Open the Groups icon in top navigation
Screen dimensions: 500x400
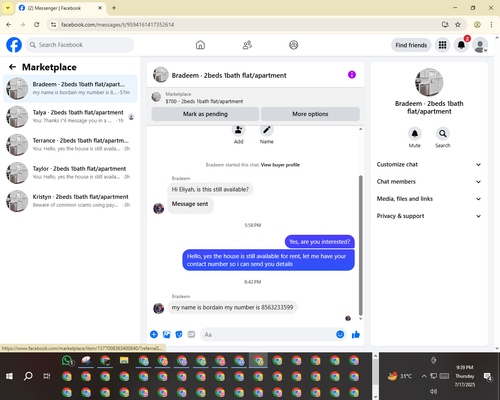pyautogui.click(x=294, y=45)
